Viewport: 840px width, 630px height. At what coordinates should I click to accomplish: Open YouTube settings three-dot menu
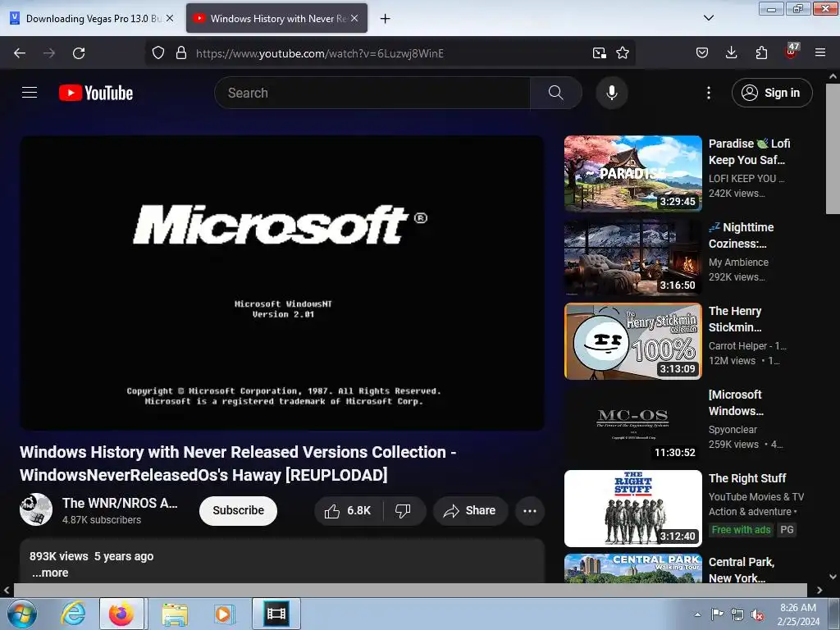click(708, 93)
